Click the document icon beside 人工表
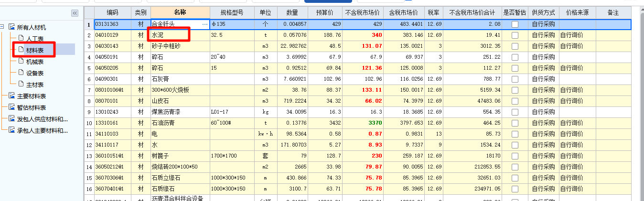This screenshot has height=201, width=644. click(21, 38)
